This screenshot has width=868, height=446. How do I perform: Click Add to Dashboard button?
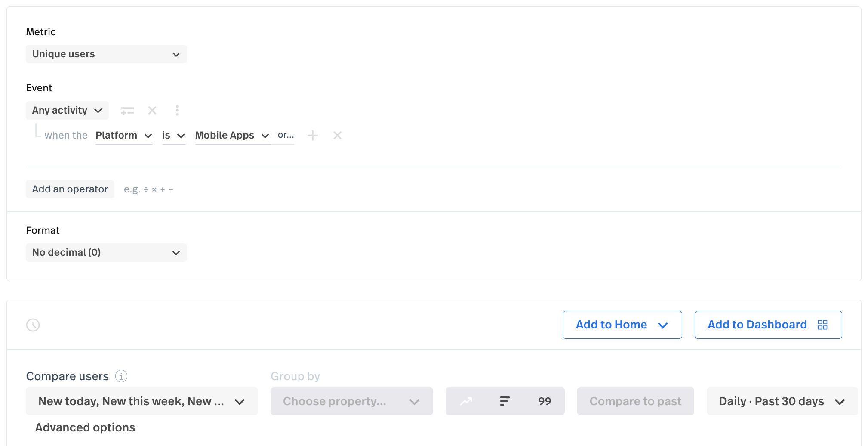(768, 325)
